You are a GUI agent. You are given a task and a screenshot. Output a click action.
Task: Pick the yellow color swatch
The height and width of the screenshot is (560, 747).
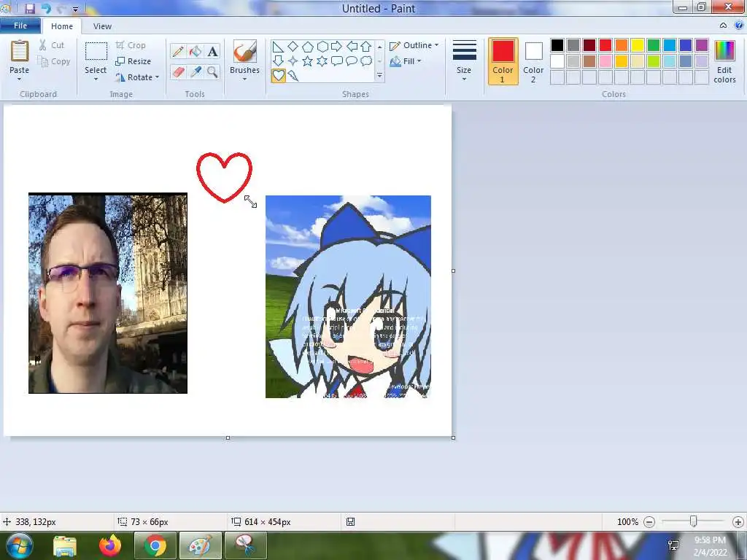638,45
